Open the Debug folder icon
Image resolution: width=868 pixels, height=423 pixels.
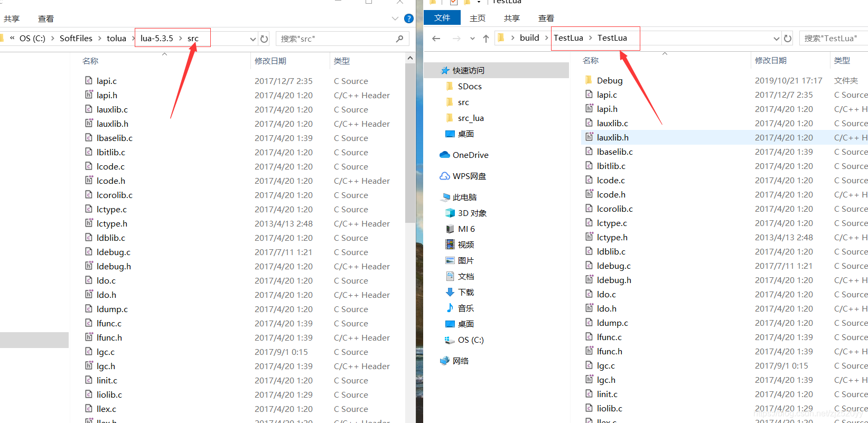(x=589, y=80)
